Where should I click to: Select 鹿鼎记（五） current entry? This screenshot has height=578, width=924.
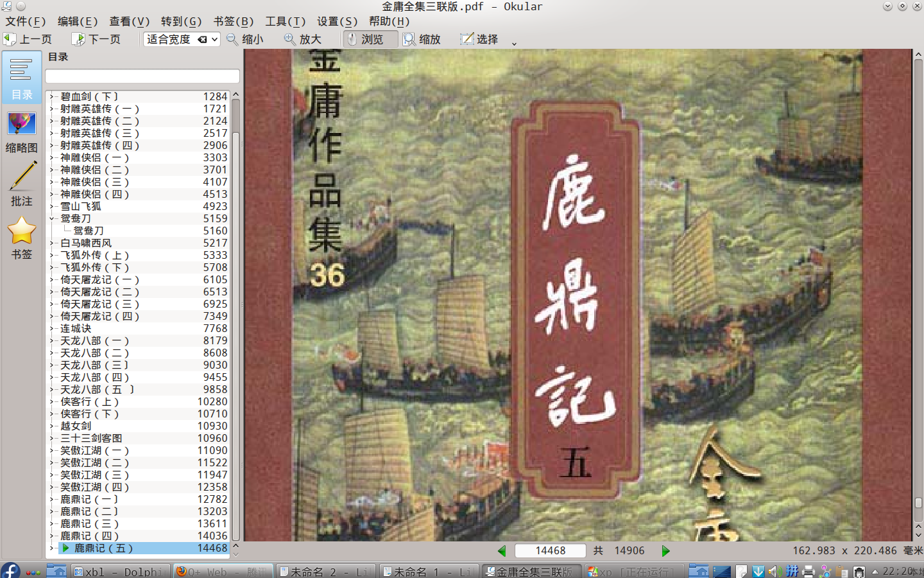[143, 548]
